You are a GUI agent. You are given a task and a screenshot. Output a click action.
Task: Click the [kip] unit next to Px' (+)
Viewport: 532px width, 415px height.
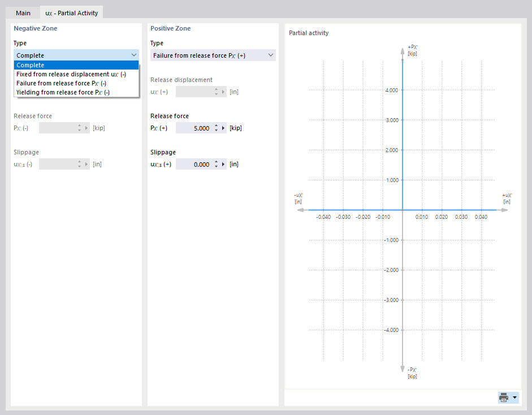(x=235, y=128)
